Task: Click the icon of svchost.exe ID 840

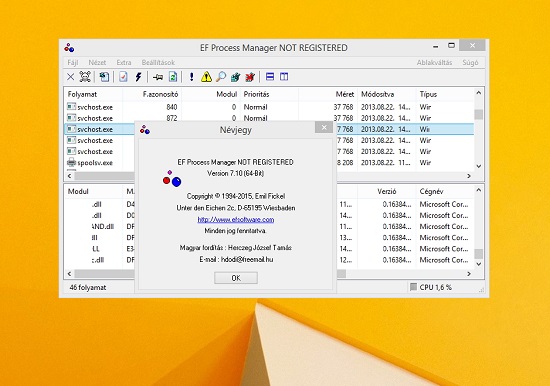Action: click(x=72, y=106)
